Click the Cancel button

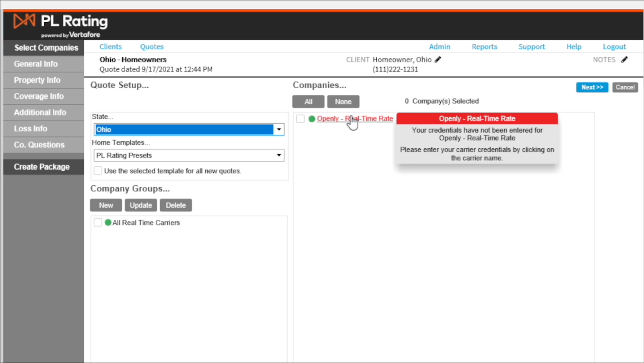click(x=625, y=87)
